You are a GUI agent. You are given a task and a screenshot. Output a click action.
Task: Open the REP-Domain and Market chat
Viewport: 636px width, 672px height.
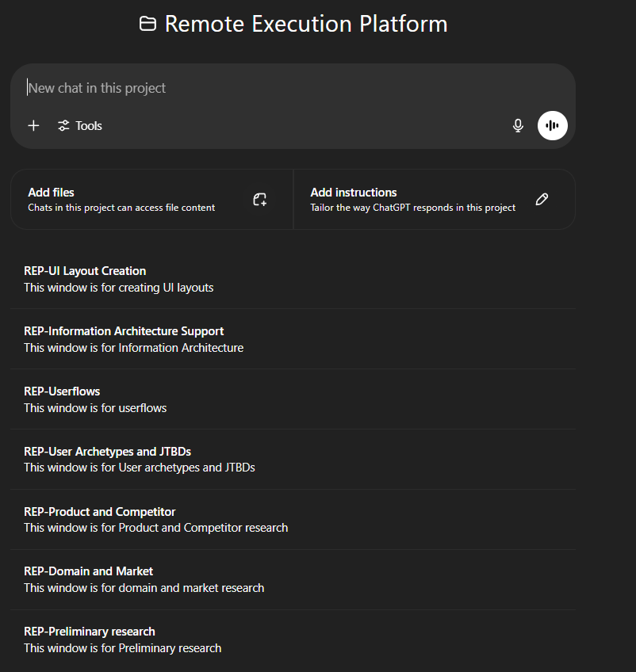coord(293,579)
